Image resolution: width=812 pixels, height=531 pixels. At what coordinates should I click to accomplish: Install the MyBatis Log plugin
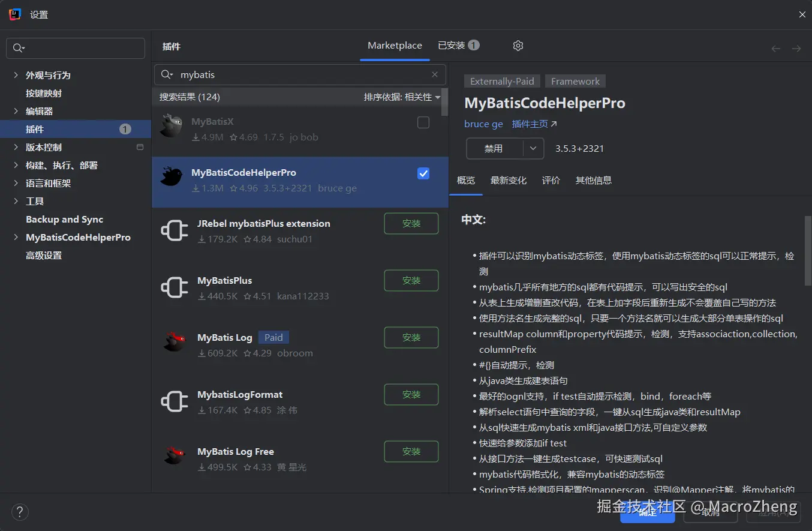[411, 337]
